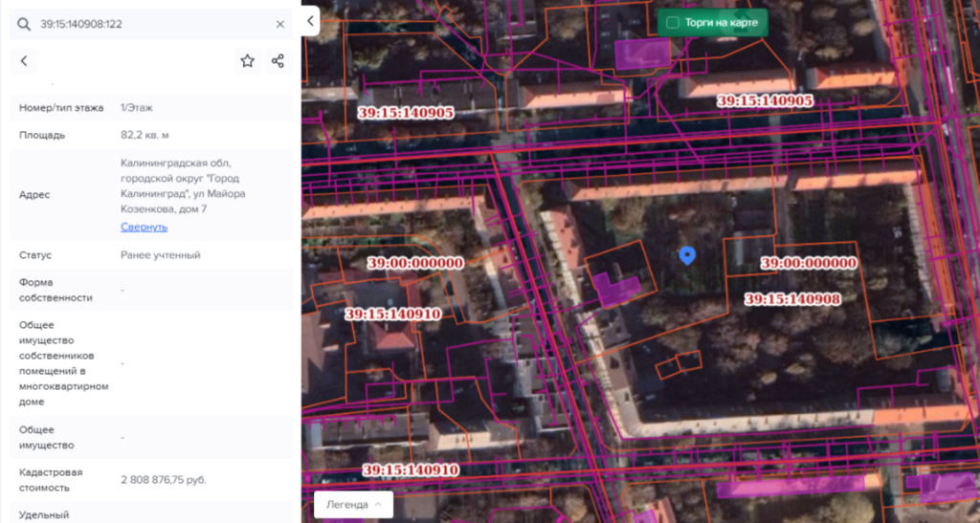Screen dimensions: 980x523
Task: Click the magnifier search icon
Action: coord(24,24)
